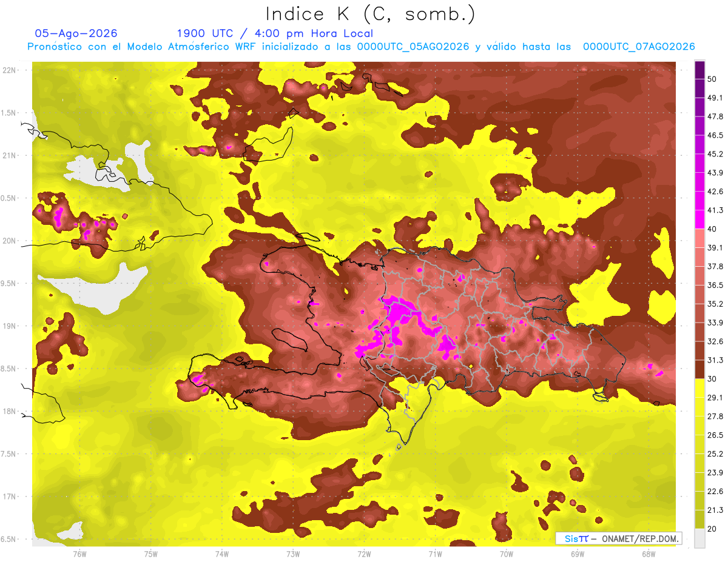728x562 pixels.
Task: Click the colorbar value "20"
Action: [x=712, y=529]
